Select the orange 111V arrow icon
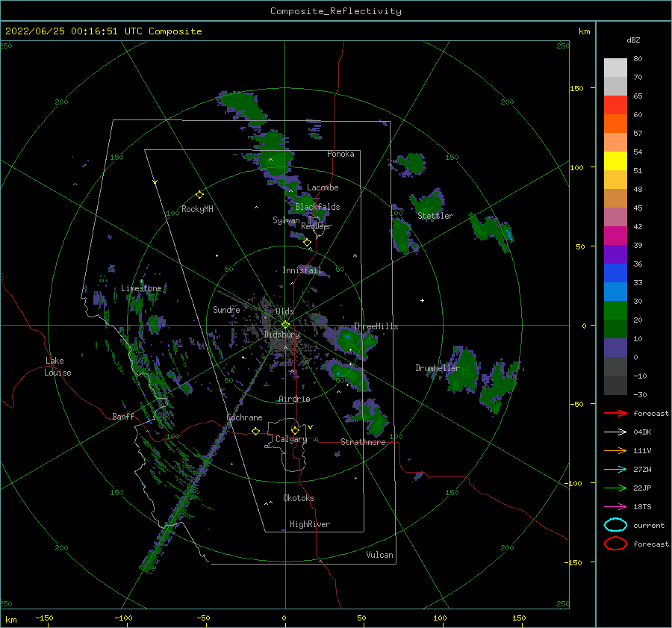The width and height of the screenshot is (672, 628). click(x=615, y=450)
